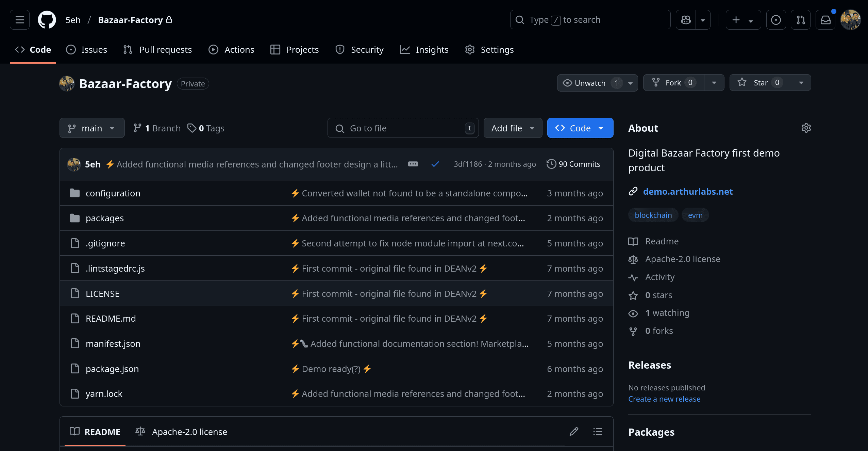The image size is (868, 451).
Task: Focus the Type / to search field
Action: [x=590, y=20]
